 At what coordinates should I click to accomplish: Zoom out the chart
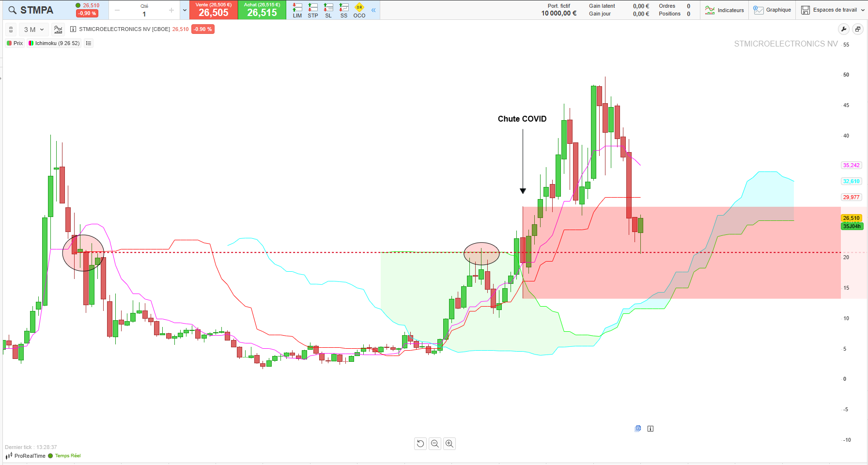(435, 444)
